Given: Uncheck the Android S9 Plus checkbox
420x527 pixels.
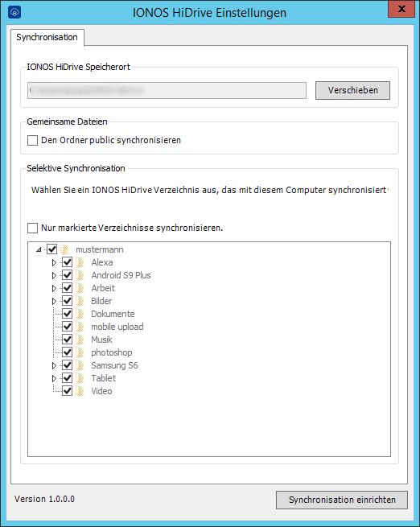Looking at the screenshot, I should pyautogui.click(x=68, y=275).
